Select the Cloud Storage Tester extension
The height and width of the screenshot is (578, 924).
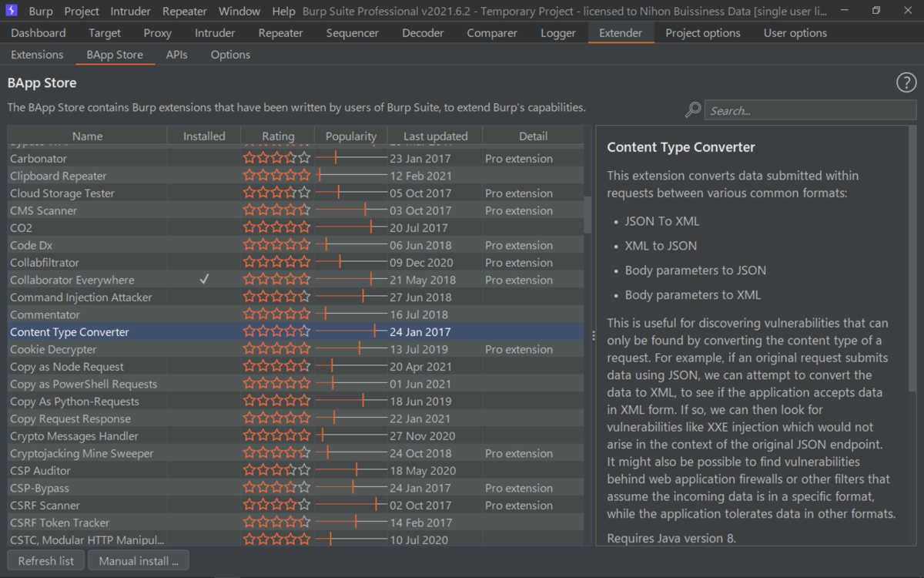[296, 193]
